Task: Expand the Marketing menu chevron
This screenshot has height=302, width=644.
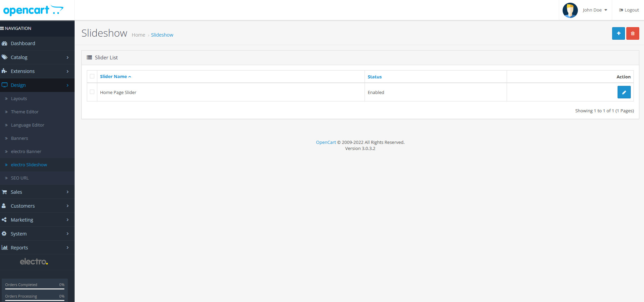Action: (x=67, y=220)
